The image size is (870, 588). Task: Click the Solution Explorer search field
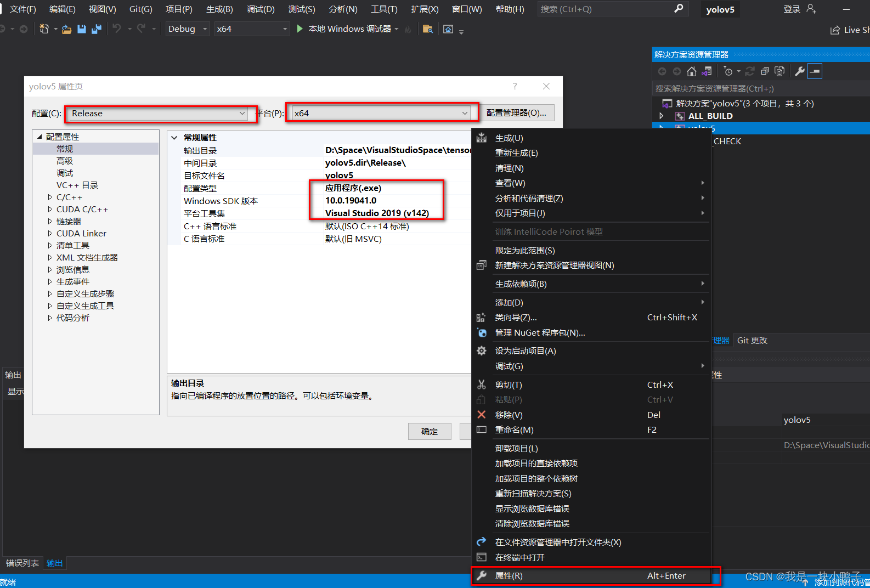[x=761, y=88]
